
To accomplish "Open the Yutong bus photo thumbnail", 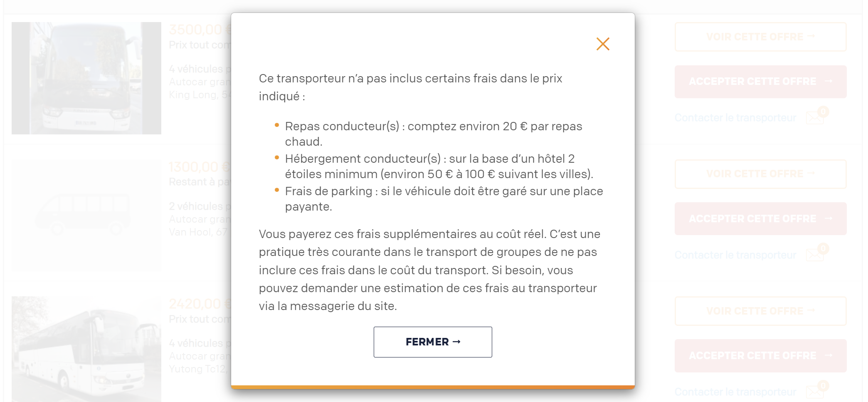I will [86, 349].
